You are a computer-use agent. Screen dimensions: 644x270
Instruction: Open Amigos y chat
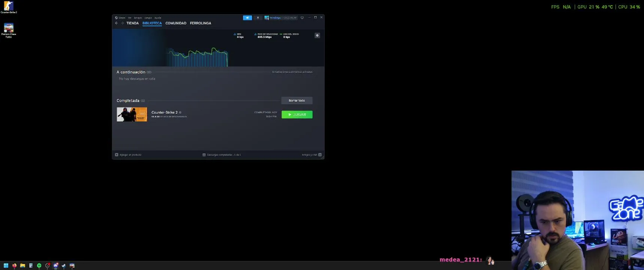[x=312, y=155]
